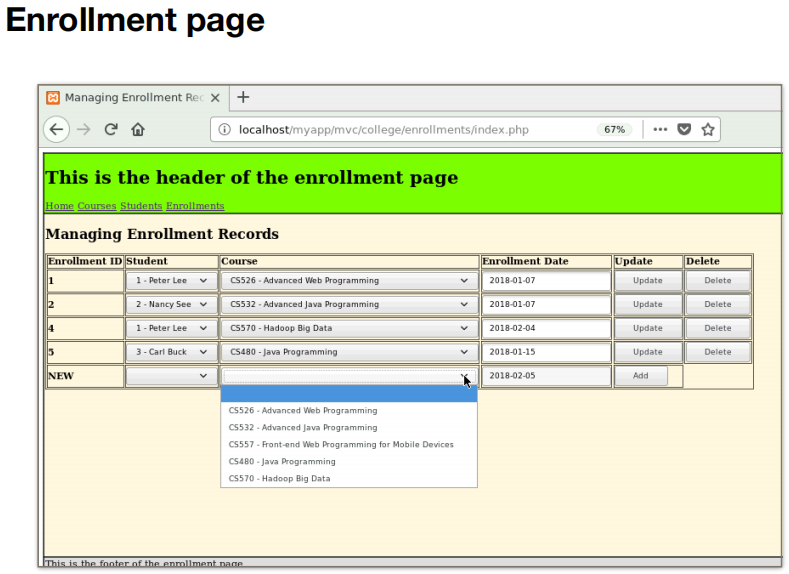
Task: Add the new enrollment record
Action: click(x=641, y=376)
